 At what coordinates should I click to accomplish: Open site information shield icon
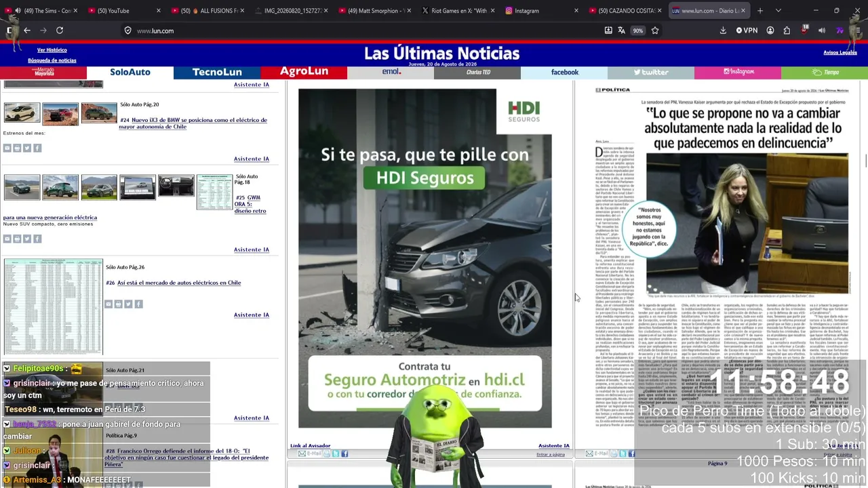127,30
